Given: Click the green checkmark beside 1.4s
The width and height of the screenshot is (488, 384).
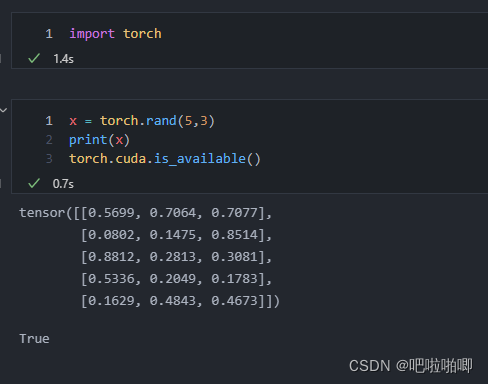Looking at the screenshot, I should [34, 59].
